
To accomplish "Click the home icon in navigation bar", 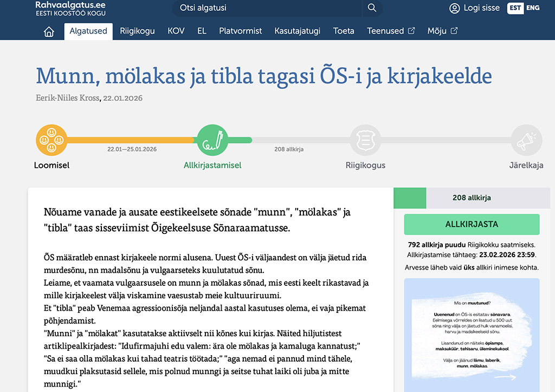I will (x=49, y=31).
